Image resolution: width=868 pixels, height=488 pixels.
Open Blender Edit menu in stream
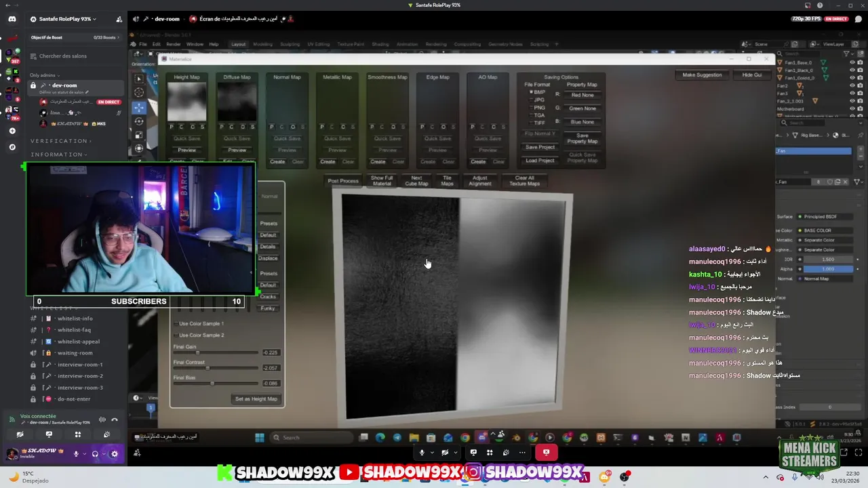point(157,45)
